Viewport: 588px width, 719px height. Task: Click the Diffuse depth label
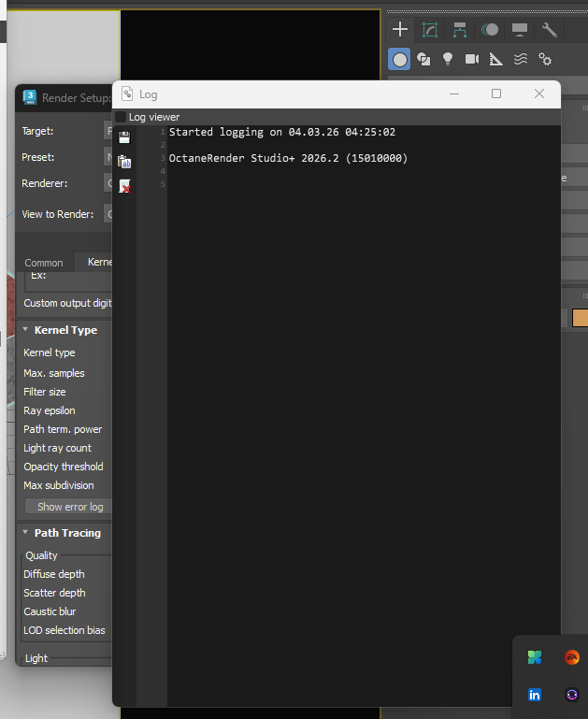point(54,575)
